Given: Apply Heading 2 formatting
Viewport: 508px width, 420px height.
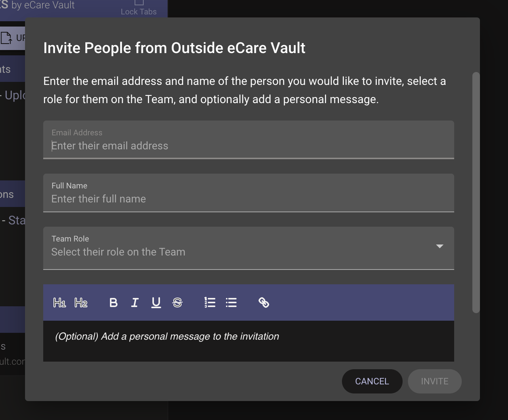Looking at the screenshot, I should 81,302.
